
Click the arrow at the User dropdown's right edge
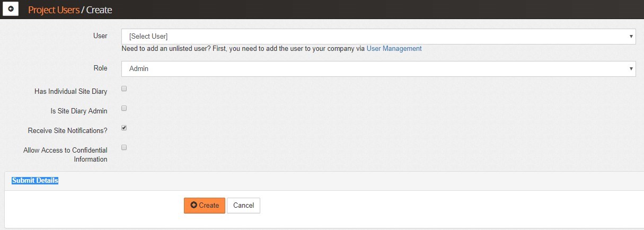(x=631, y=37)
